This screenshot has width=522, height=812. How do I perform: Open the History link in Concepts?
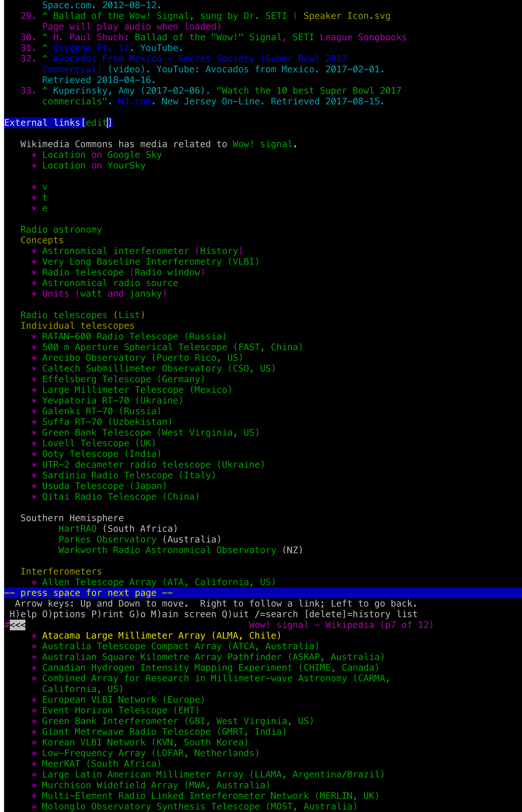219,251
